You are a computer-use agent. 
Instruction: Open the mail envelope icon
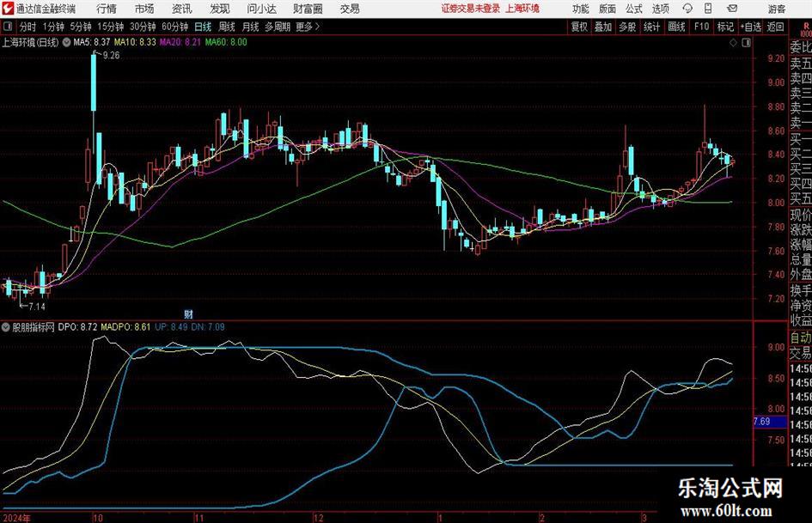[732, 9]
